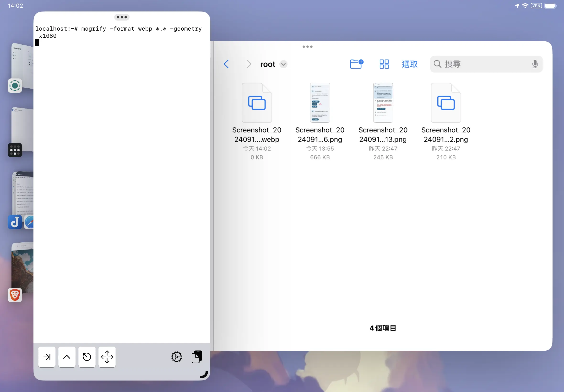The height and width of the screenshot is (392, 564).
Task: Open the 666 KB png screenshot
Action: [x=320, y=103]
